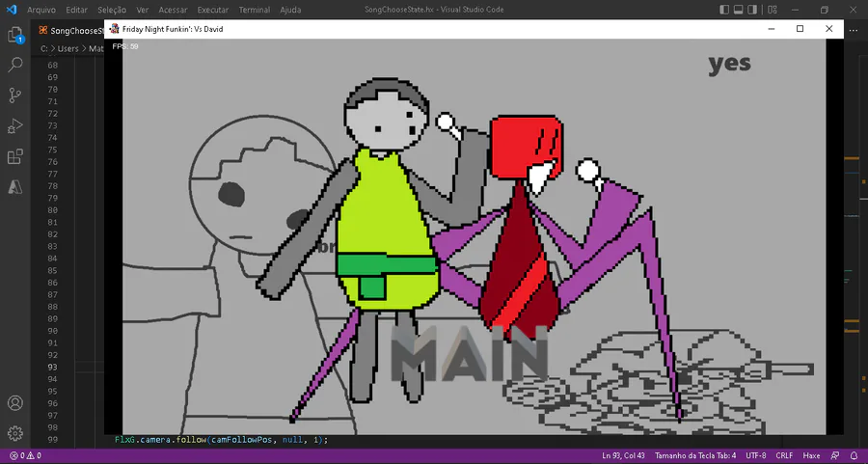Change CRLF end of line sequence
The image size is (868, 464).
click(784, 455)
